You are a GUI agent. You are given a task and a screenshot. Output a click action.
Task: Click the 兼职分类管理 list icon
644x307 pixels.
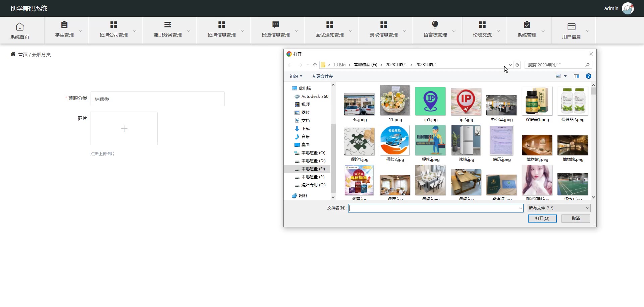[168, 24]
